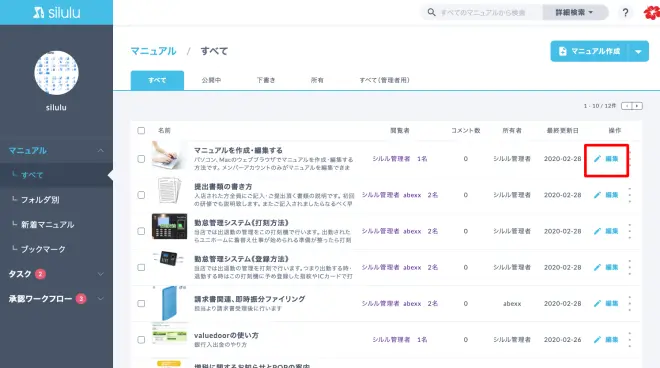This screenshot has width=660, height=368.
Task: Switch to 所有 tab
Action: click(x=317, y=80)
